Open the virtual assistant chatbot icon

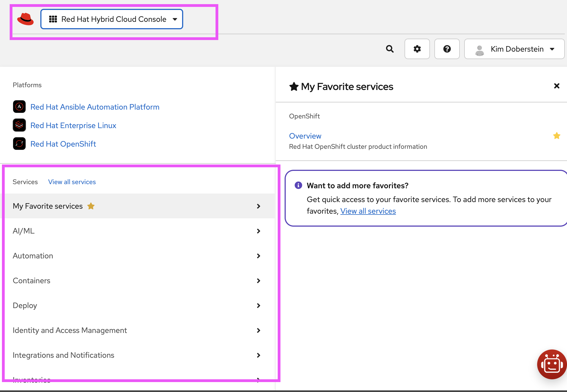552,364
